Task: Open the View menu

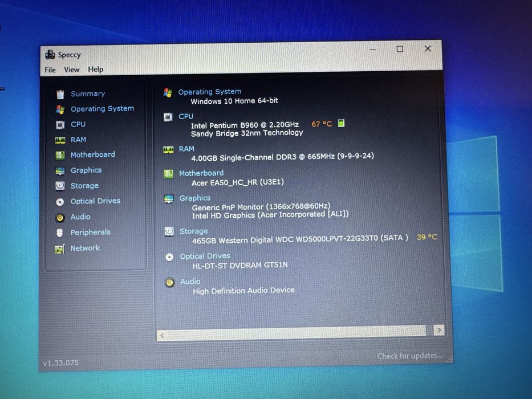Action: point(72,70)
